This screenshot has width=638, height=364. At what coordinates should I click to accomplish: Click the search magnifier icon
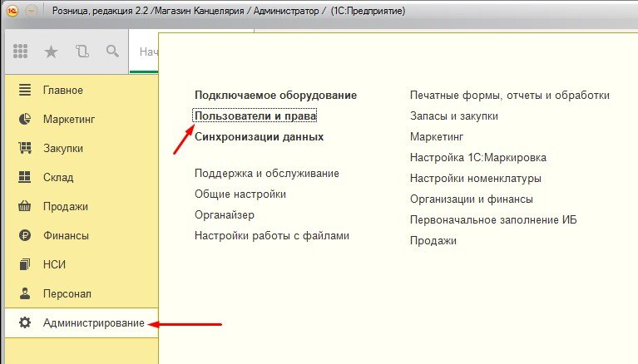tap(112, 52)
